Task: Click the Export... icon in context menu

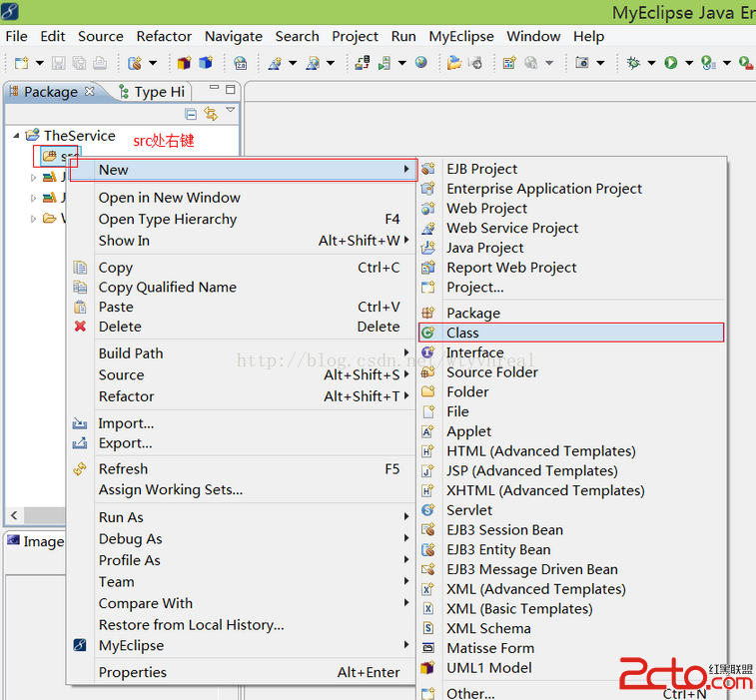Action: click(80, 443)
